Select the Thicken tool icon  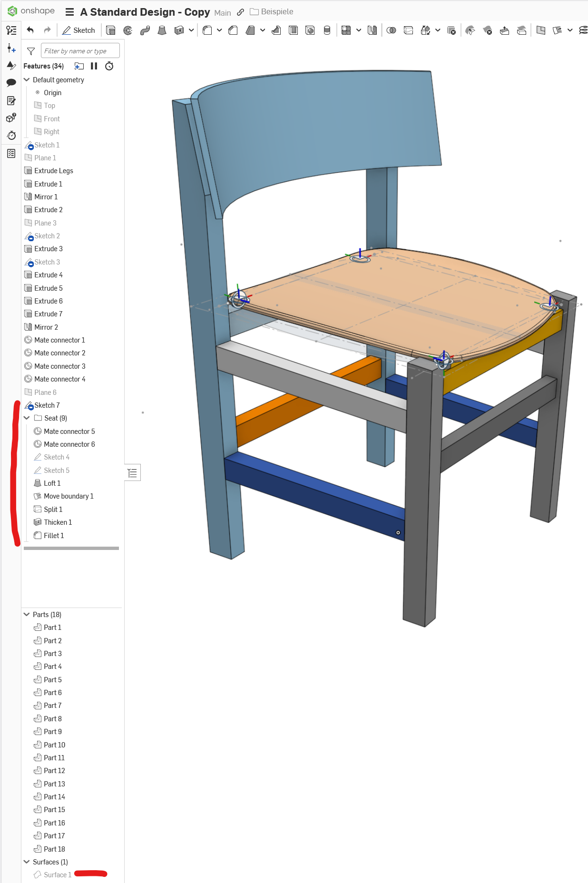tap(179, 30)
